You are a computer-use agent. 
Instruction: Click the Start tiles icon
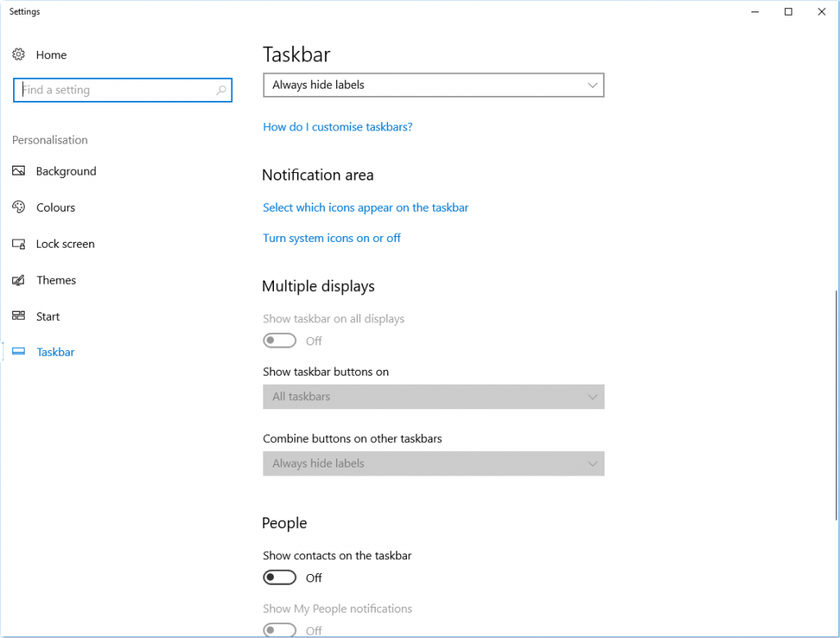19,317
